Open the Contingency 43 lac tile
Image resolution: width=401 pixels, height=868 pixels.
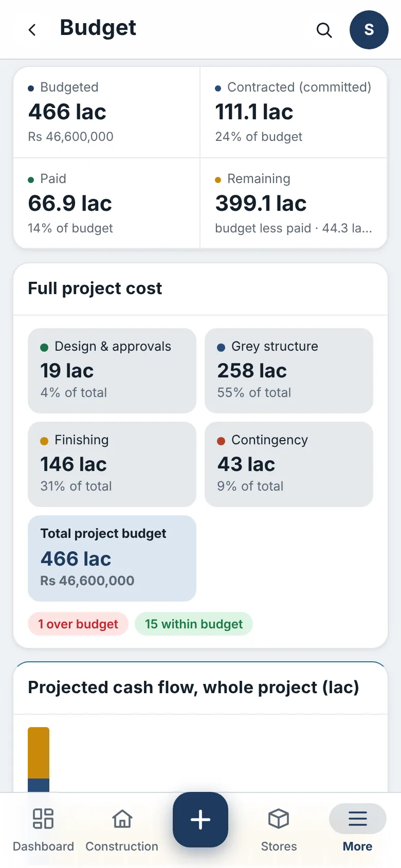pyautogui.click(x=289, y=464)
